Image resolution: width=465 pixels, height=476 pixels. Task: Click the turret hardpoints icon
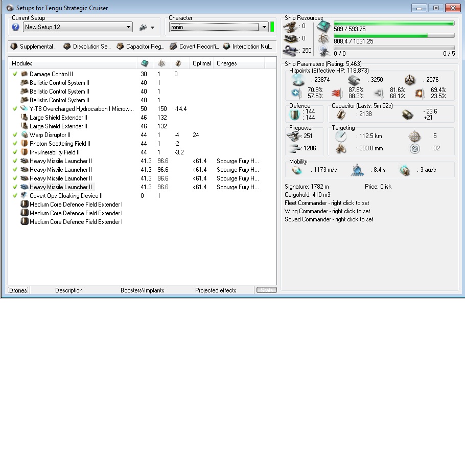coord(290,27)
